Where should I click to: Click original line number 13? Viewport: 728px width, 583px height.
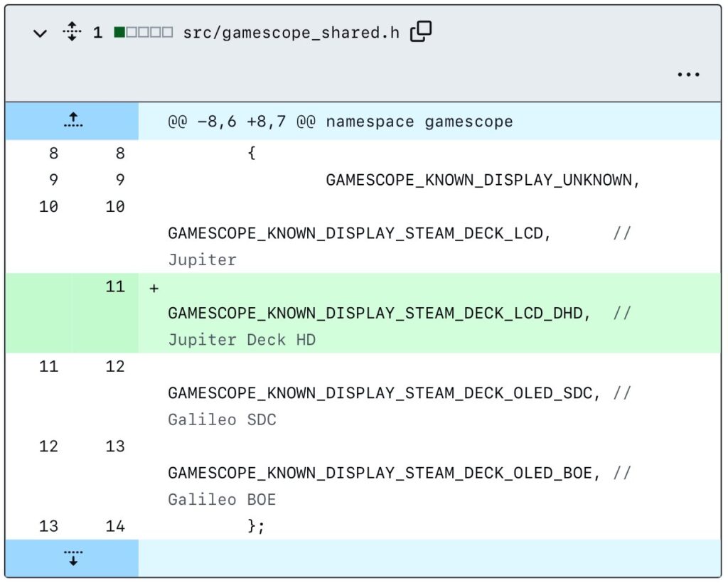click(x=49, y=526)
